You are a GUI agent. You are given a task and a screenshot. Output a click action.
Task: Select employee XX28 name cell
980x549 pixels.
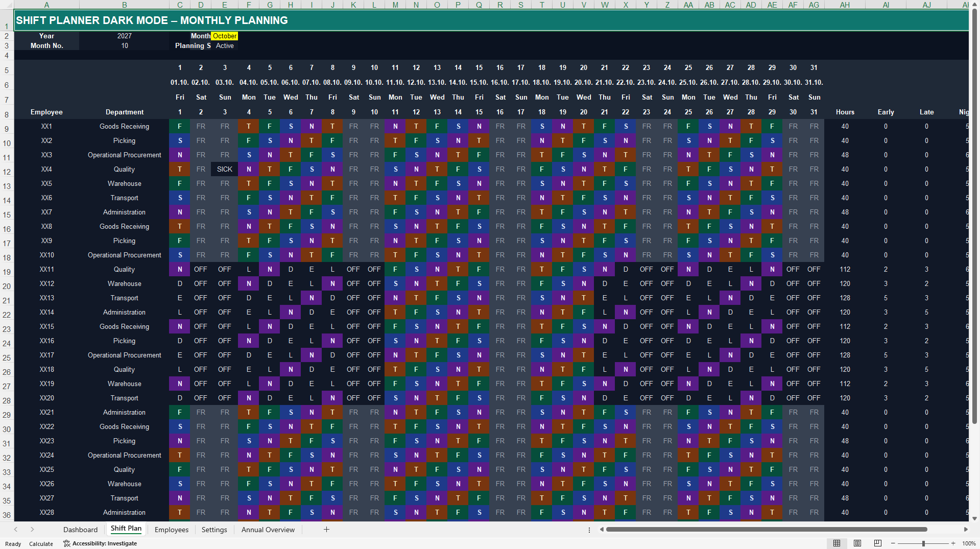pos(46,512)
